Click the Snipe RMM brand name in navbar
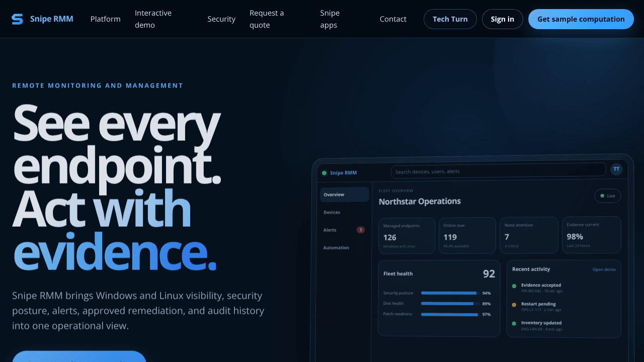Image resolution: width=644 pixels, height=362 pixels. tap(52, 19)
